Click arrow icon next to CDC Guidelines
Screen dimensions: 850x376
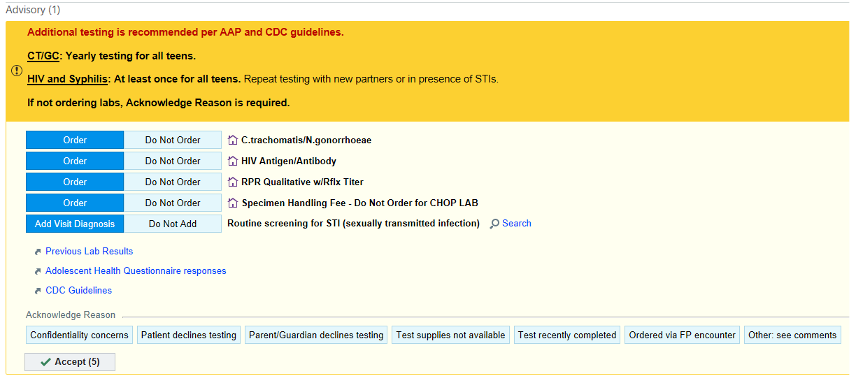tap(37, 291)
